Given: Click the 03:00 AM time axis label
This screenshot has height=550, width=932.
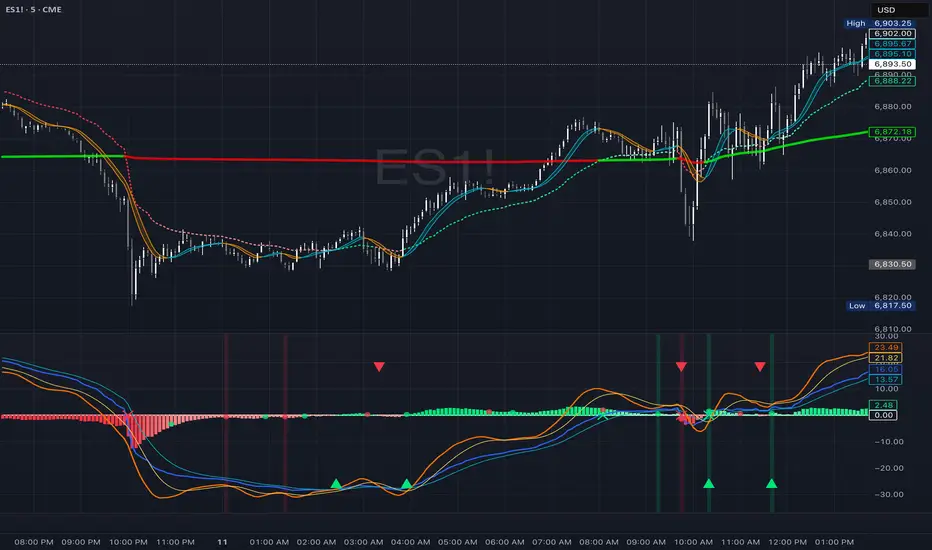Looking at the screenshot, I should coord(363,542).
